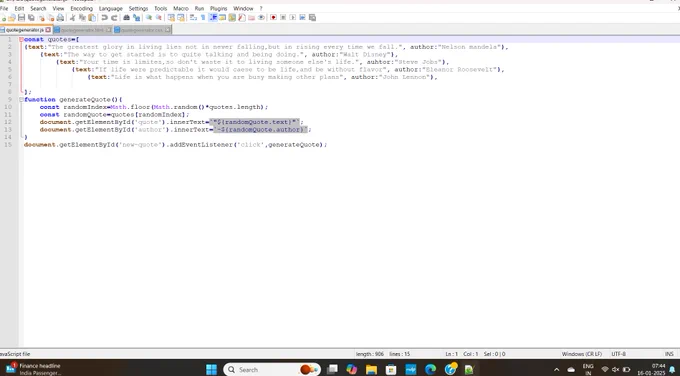This screenshot has width=680, height=376.
Task: Open the Plugins menu
Action: point(219,8)
